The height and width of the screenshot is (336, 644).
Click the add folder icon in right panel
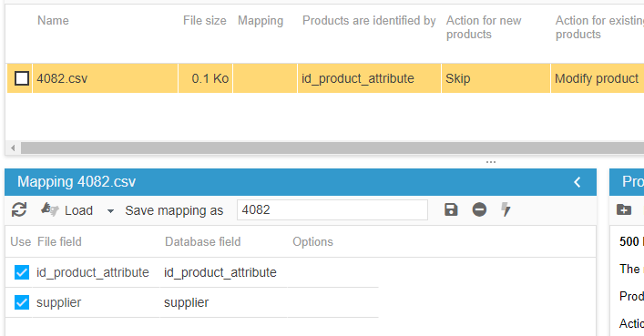624,209
